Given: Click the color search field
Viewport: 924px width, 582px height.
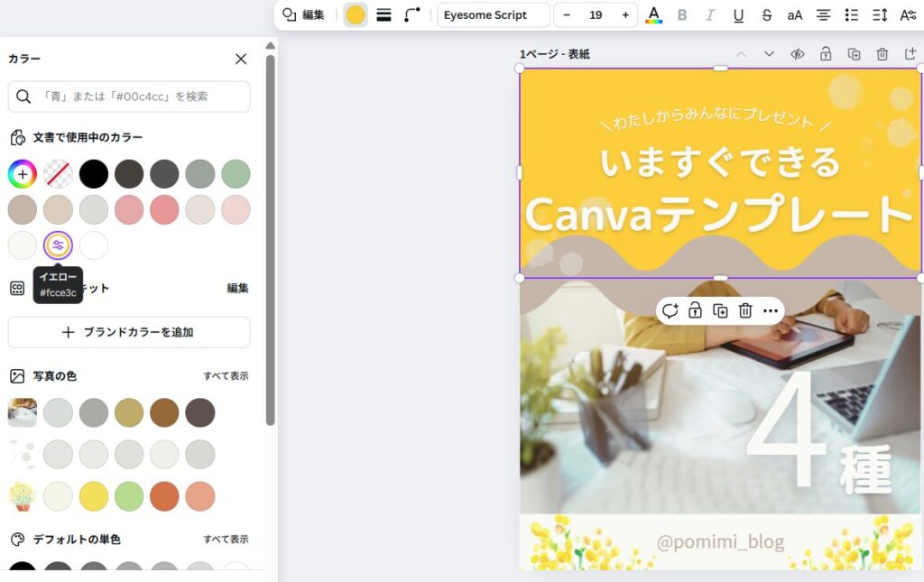Looking at the screenshot, I should 129,97.
